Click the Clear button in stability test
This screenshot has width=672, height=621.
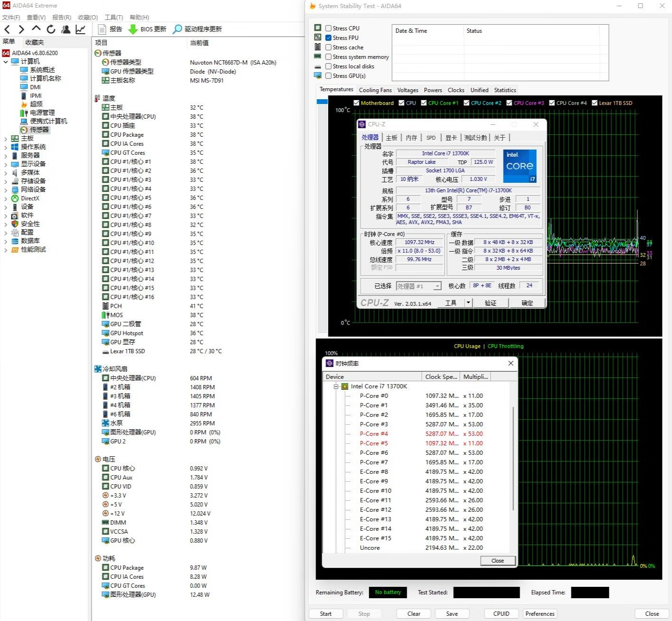414,613
